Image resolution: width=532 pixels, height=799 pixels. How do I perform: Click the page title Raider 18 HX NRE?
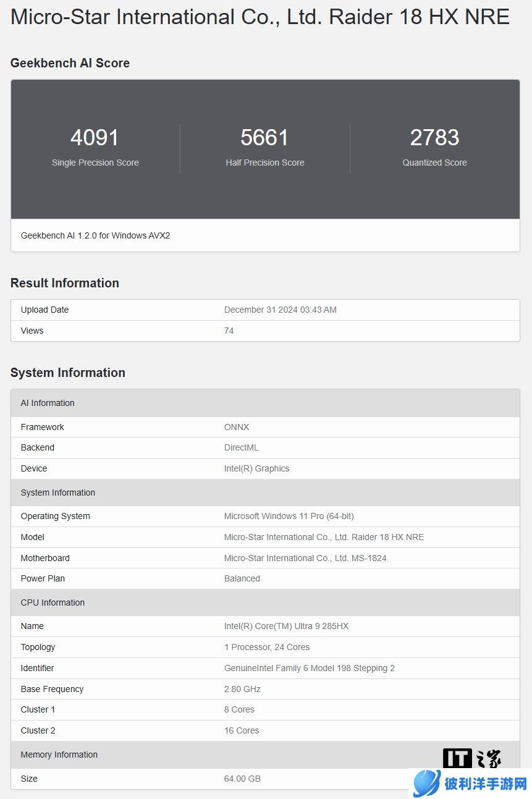pyautogui.click(x=260, y=17)
